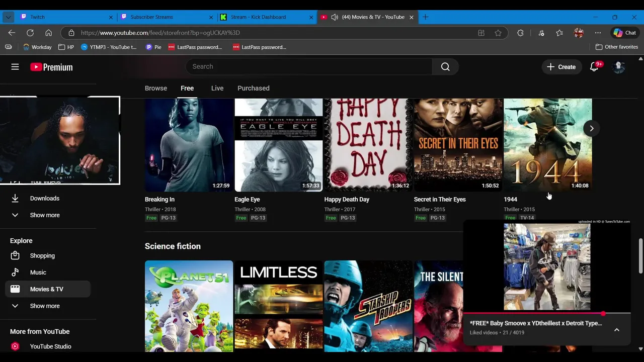Click the miniplayer video frame
This screenshot has width=644, height=362.
547,266
